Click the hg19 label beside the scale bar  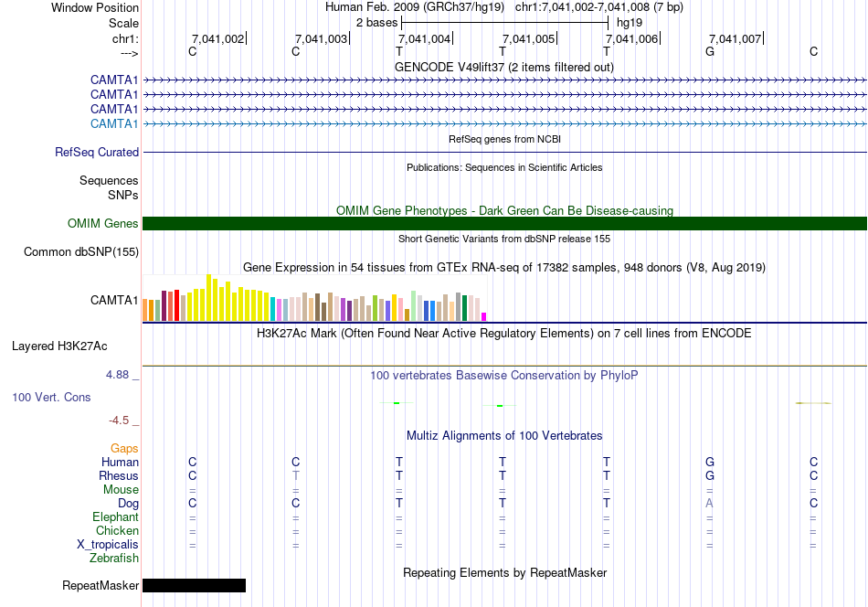[x=630, y=23]
